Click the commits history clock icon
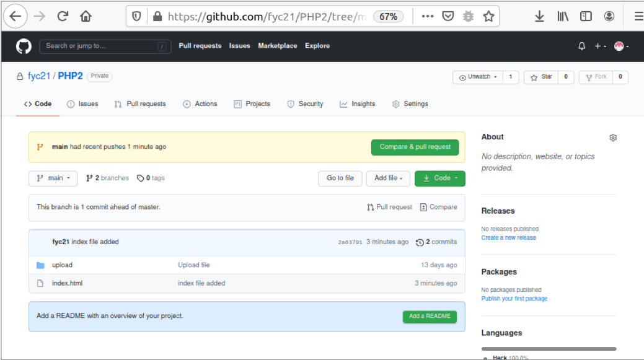 [420, 242]
